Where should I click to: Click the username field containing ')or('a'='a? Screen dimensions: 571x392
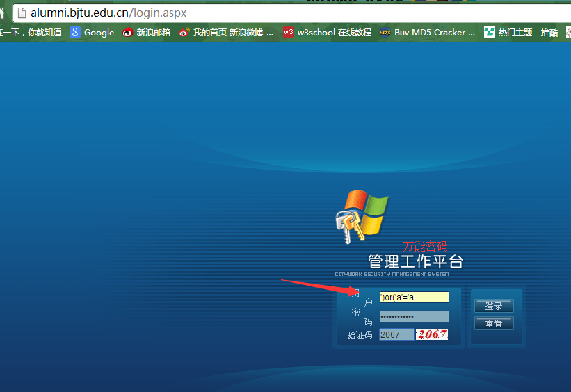coord(415,297)
